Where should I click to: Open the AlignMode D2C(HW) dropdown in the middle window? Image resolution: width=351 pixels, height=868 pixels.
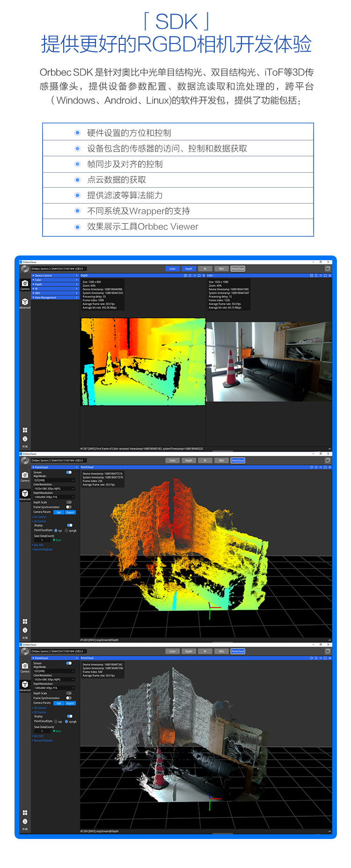(54, 480)
